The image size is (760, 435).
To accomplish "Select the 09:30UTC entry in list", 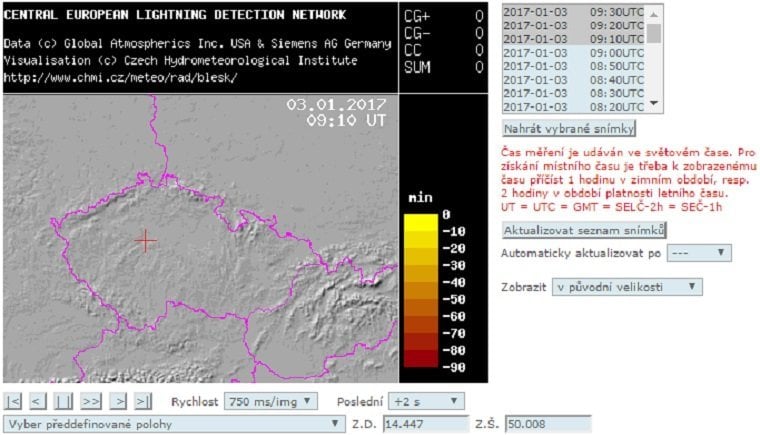I will pos(574,10).
